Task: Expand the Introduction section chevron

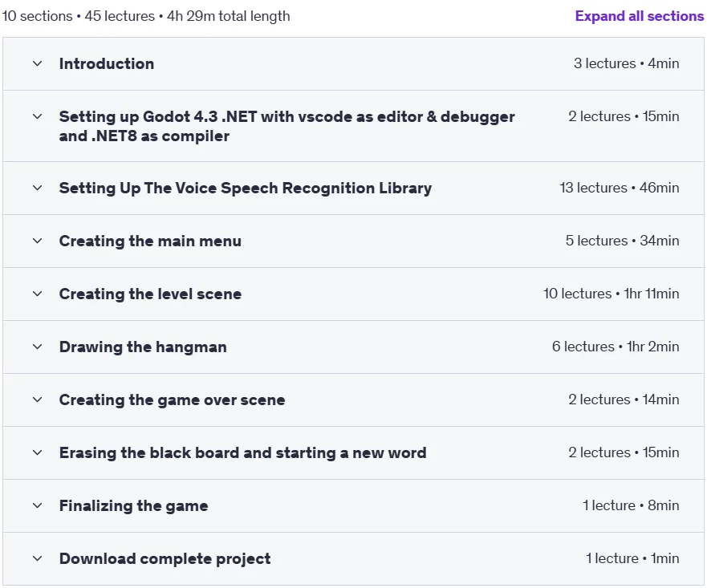Action: pyautogui.click(x=38, y=63)
